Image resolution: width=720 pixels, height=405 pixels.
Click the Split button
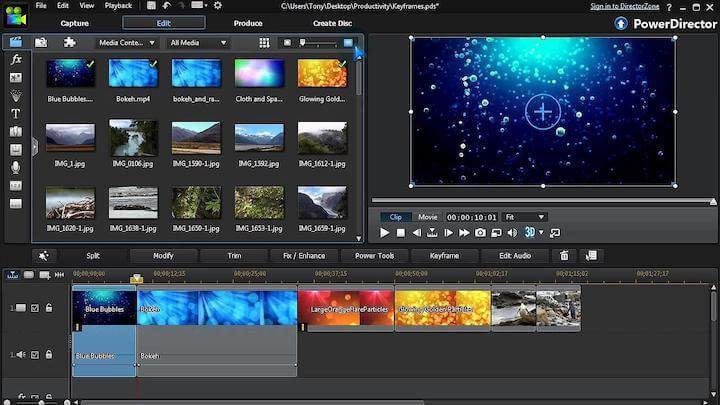[93, 256]
